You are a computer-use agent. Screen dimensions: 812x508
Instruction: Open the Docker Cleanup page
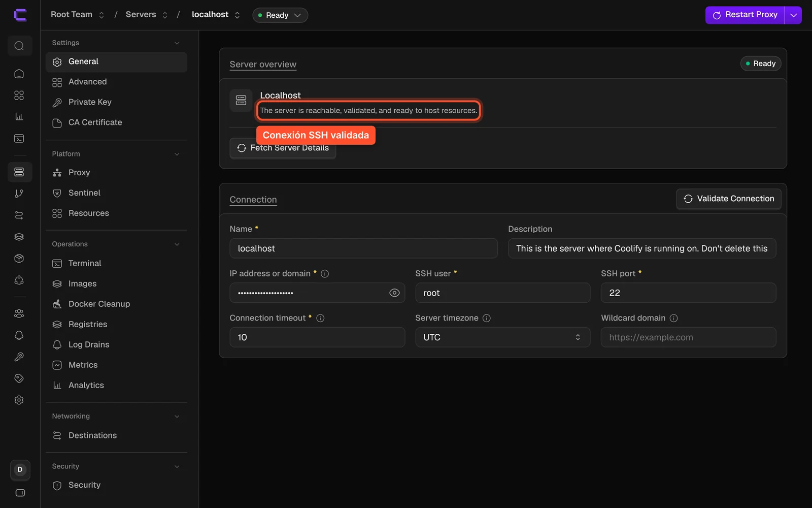click(116, 304)
